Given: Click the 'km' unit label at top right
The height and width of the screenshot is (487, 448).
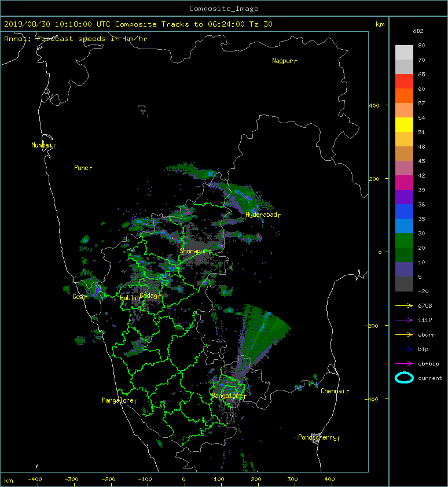Looking at the screenshot, I should coord(380,24).
